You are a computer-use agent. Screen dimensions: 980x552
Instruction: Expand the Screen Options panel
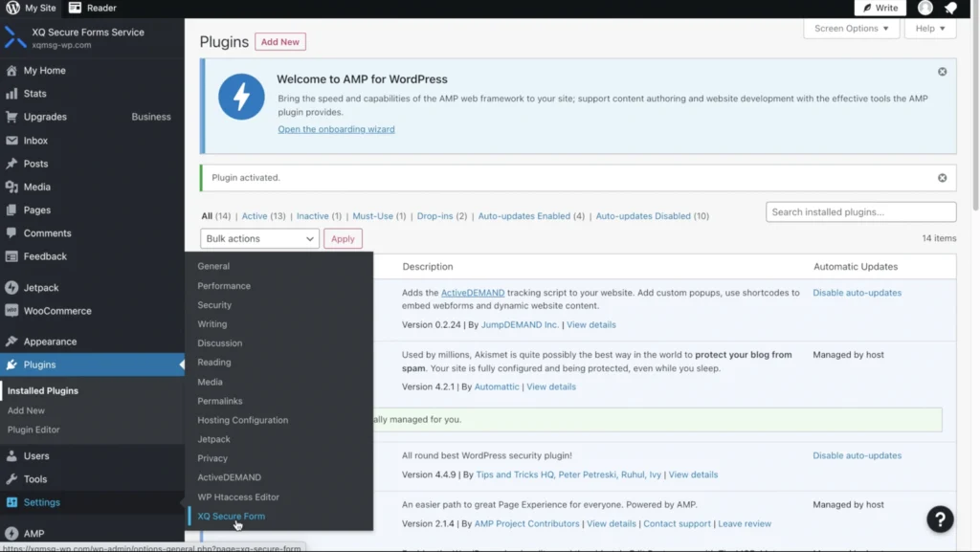851,28
